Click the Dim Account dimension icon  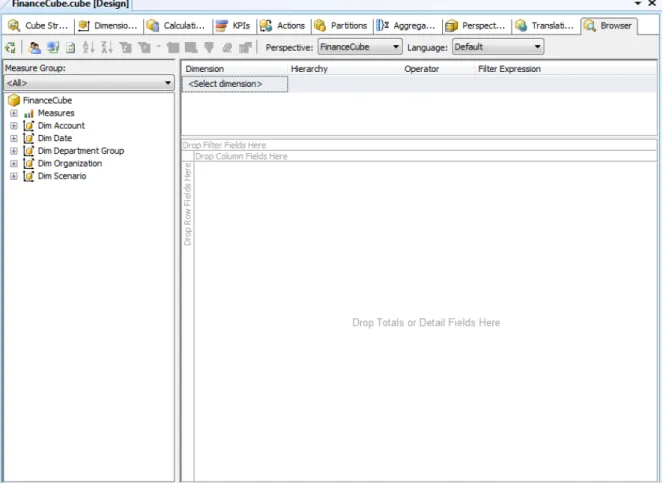tap(28, 126)
